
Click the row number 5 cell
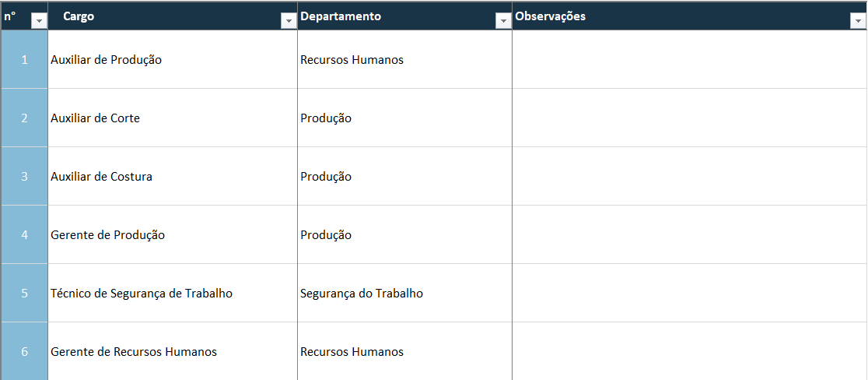click(x=24, y=293)
